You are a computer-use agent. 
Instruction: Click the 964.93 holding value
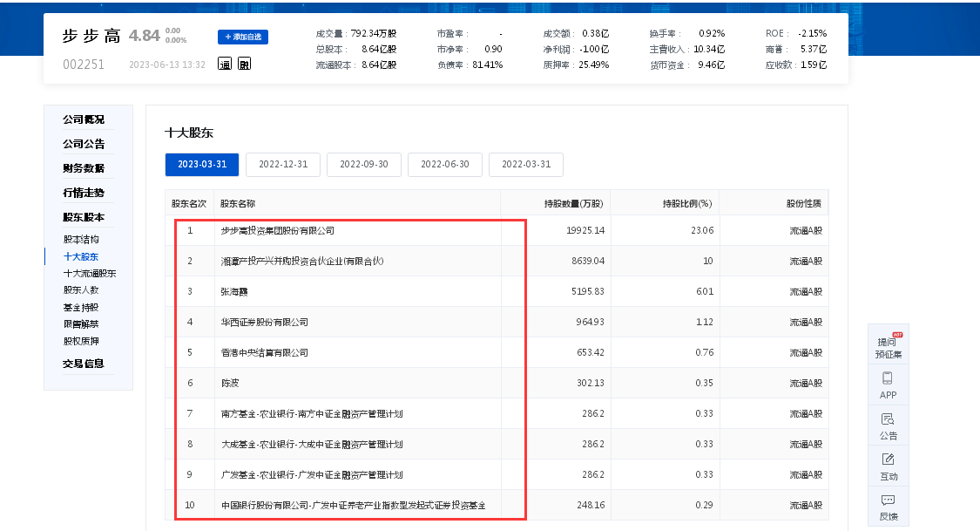click(x=591, y=322)
